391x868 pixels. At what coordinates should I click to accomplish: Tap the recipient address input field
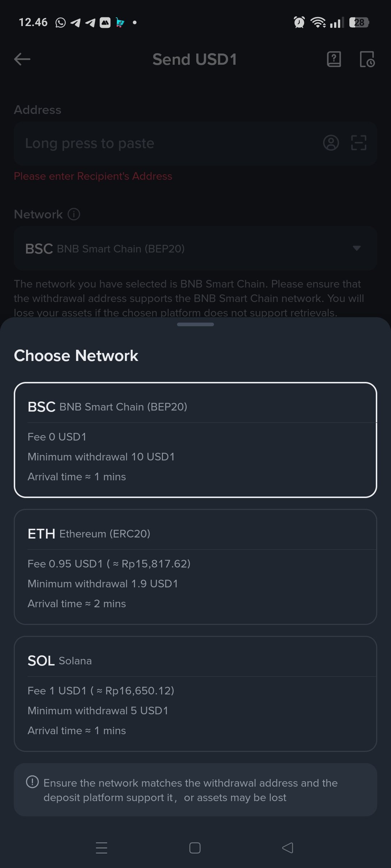tap(167, 143)
